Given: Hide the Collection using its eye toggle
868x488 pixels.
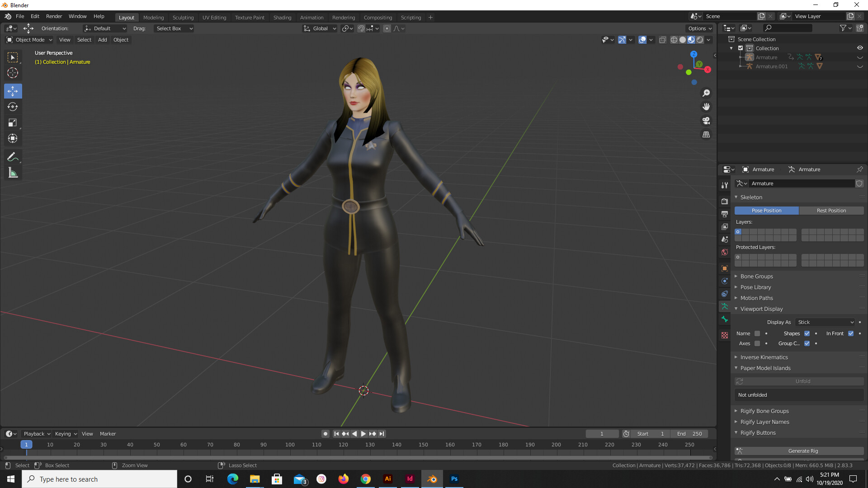Looking at the screenshot, I should [860, 48].
